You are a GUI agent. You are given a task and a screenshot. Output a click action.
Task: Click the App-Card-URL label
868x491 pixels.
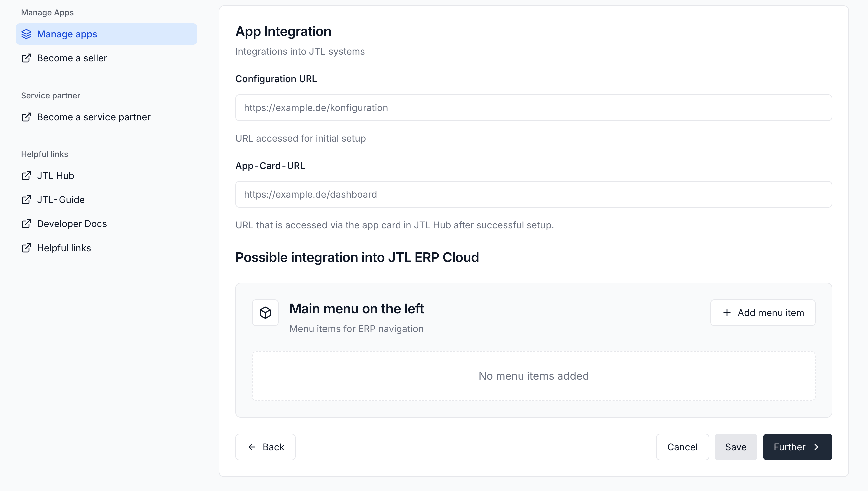click(270, 166)
